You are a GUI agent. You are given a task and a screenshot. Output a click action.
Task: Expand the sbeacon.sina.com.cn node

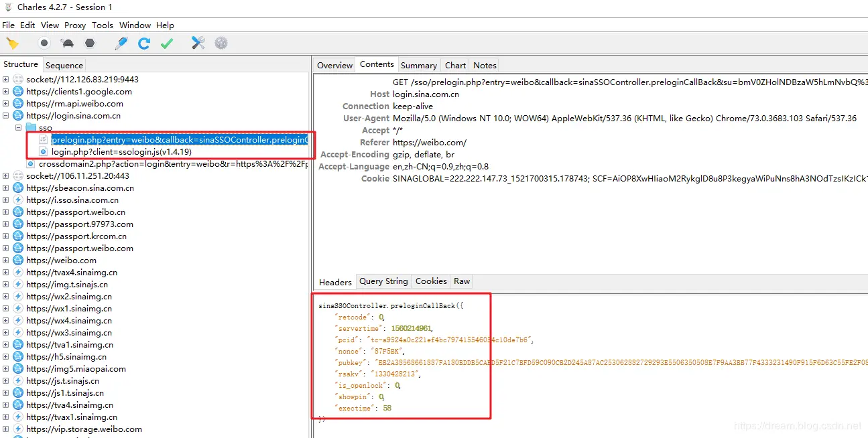coord(6,188)
